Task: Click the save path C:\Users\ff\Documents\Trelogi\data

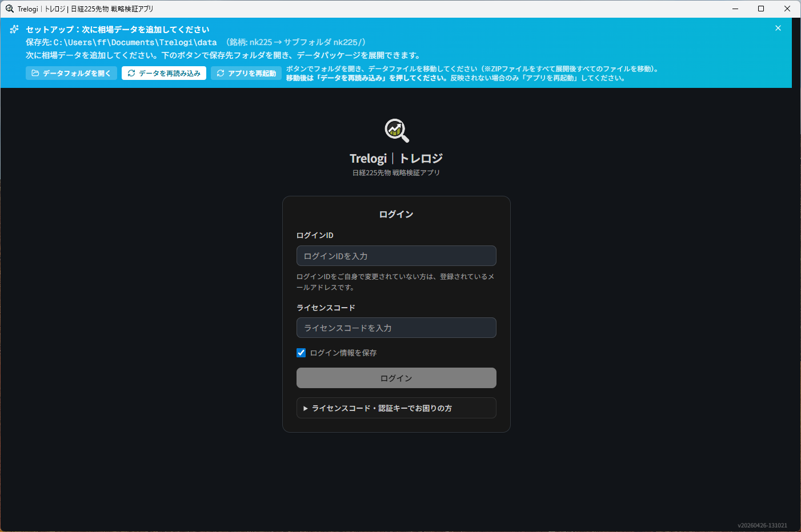Action: pos(135,42)
